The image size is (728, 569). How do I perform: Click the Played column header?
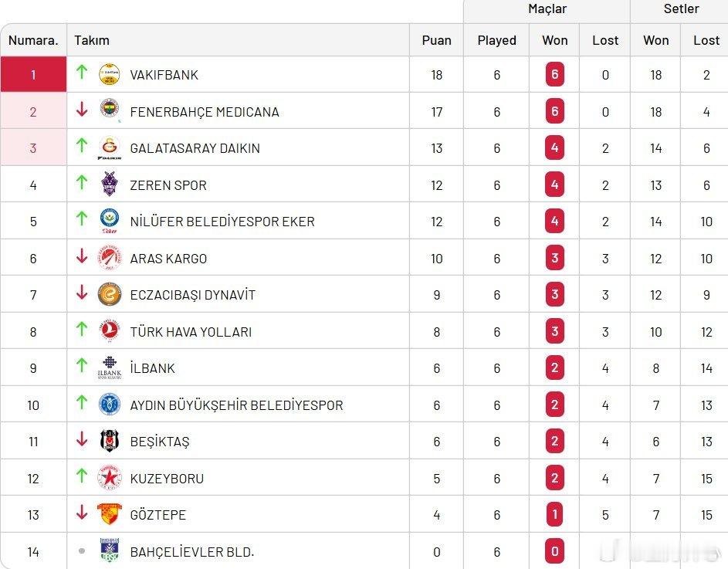point(496,40)
